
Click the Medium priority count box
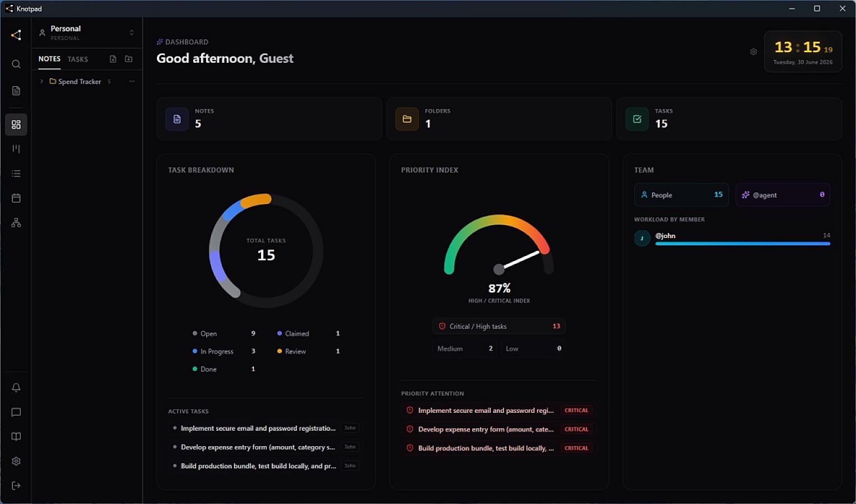464,348
